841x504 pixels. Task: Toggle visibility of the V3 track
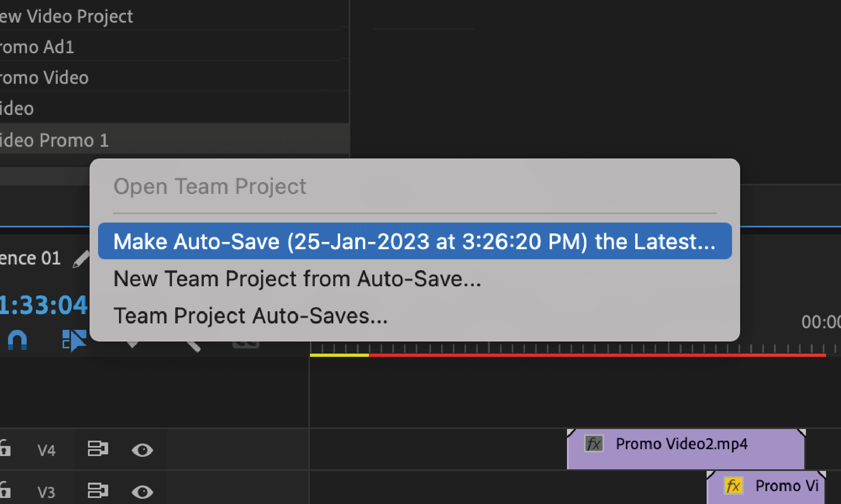(142, 491)
